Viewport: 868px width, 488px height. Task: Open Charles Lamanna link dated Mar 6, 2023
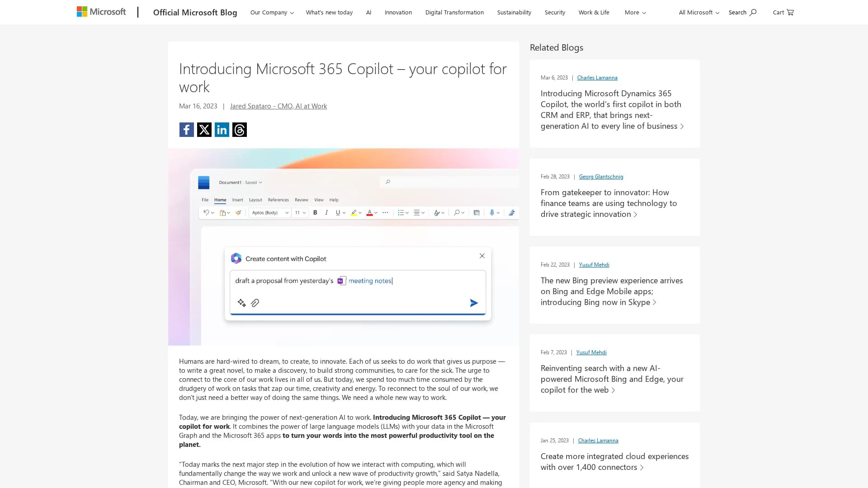point(597,77)
